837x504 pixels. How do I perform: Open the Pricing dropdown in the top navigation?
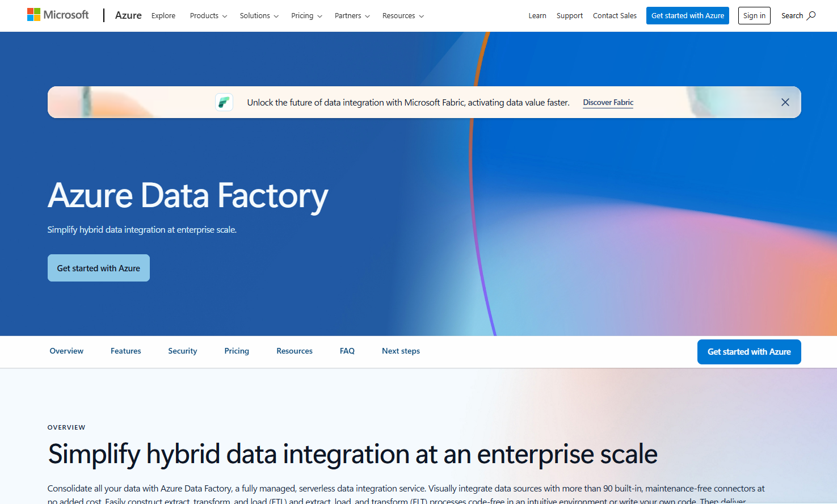point(306,16)
